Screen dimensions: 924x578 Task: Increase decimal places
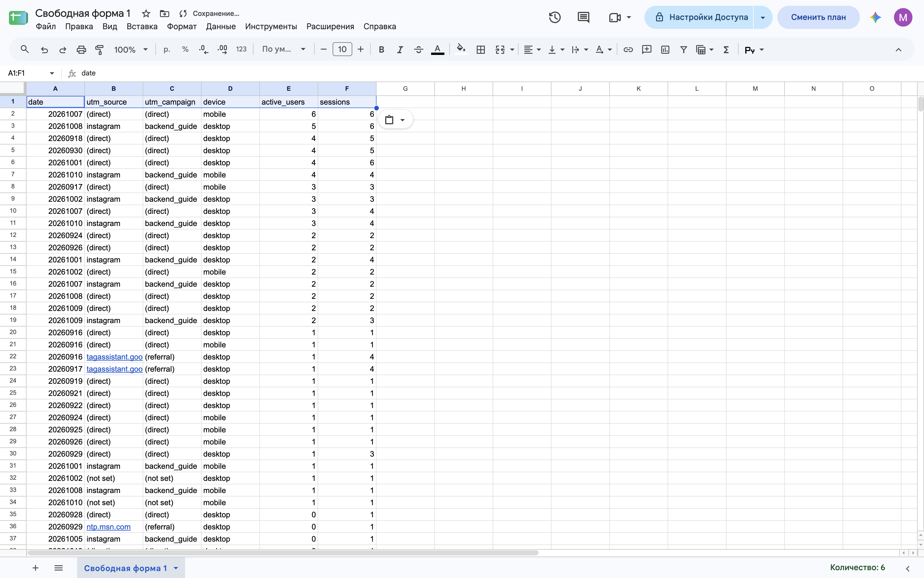[222, 49]
